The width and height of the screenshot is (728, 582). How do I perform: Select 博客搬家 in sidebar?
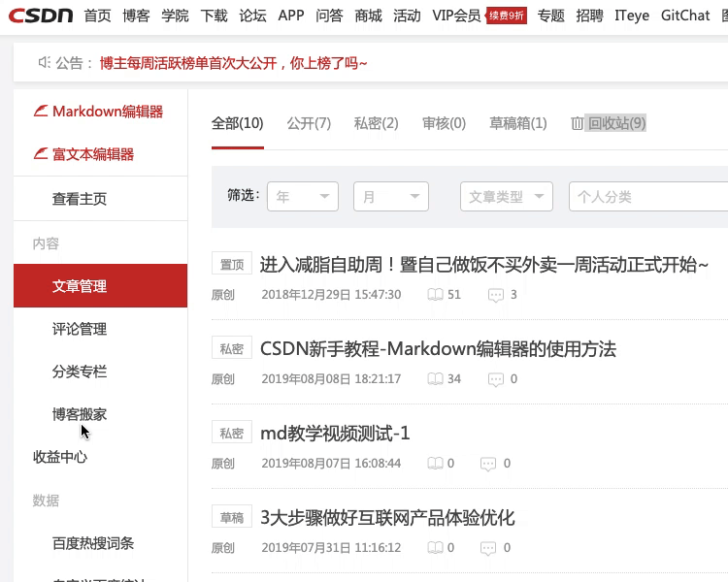80,414
